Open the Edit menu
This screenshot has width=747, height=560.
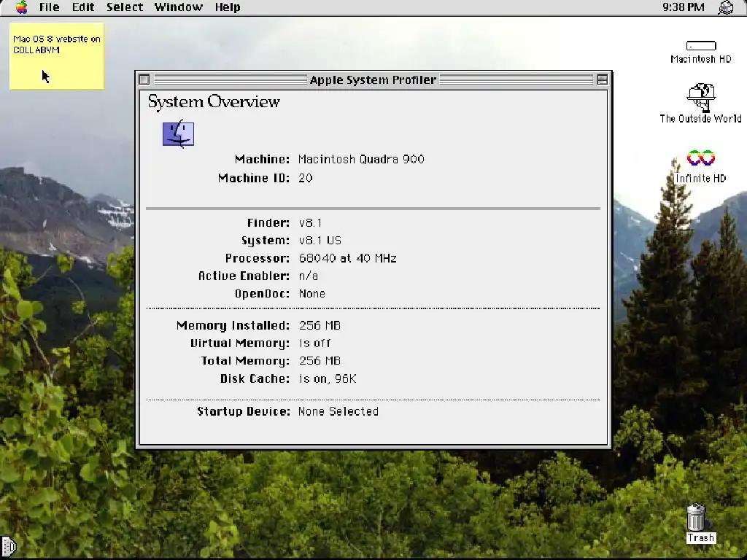[x=83, y=7]
